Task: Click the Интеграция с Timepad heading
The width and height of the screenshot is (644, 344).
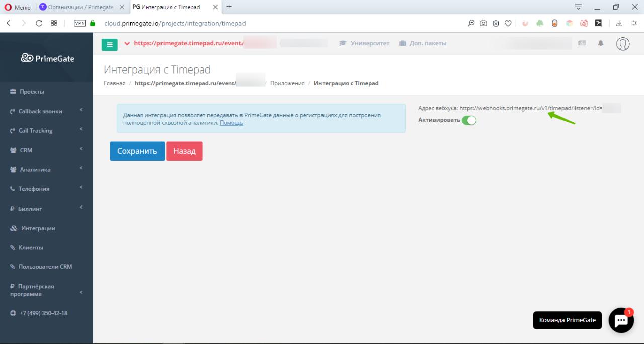Action: tap(157, 70)
